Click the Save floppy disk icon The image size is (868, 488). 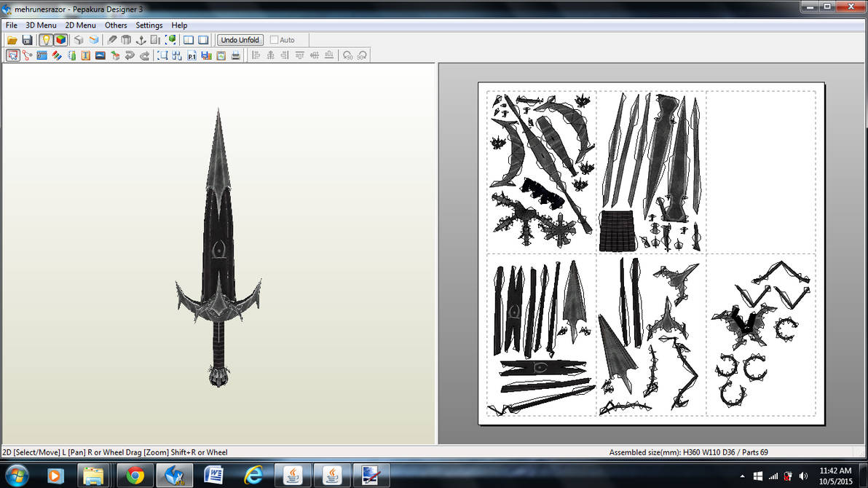point(27,40)
